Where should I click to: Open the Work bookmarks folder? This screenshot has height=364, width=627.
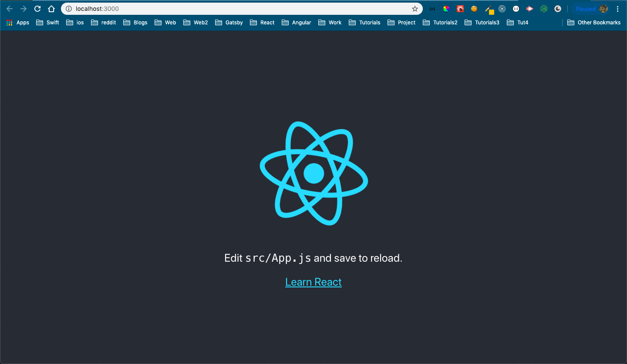pos(330,23)
